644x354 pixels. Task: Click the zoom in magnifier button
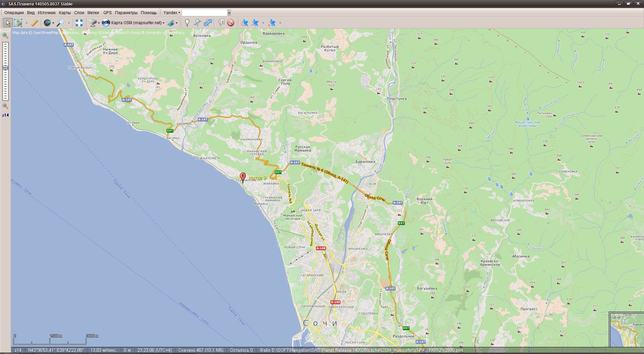point(5,35)
